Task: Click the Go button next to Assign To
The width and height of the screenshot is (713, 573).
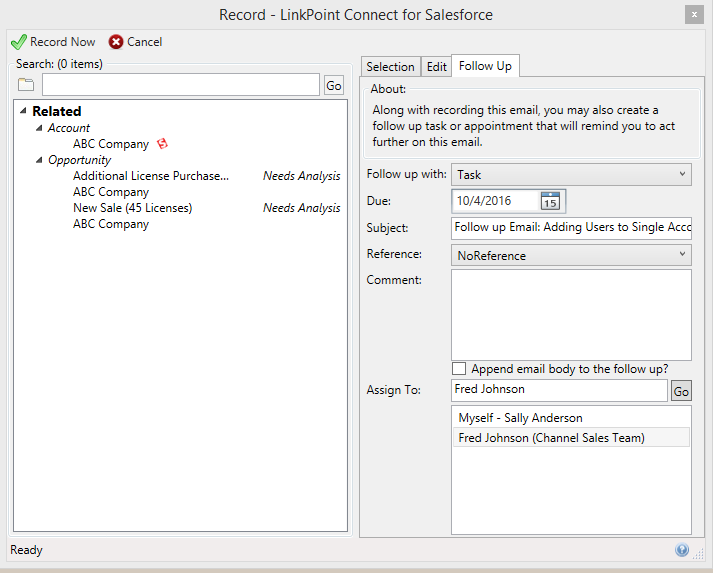Action: (681, 391)
